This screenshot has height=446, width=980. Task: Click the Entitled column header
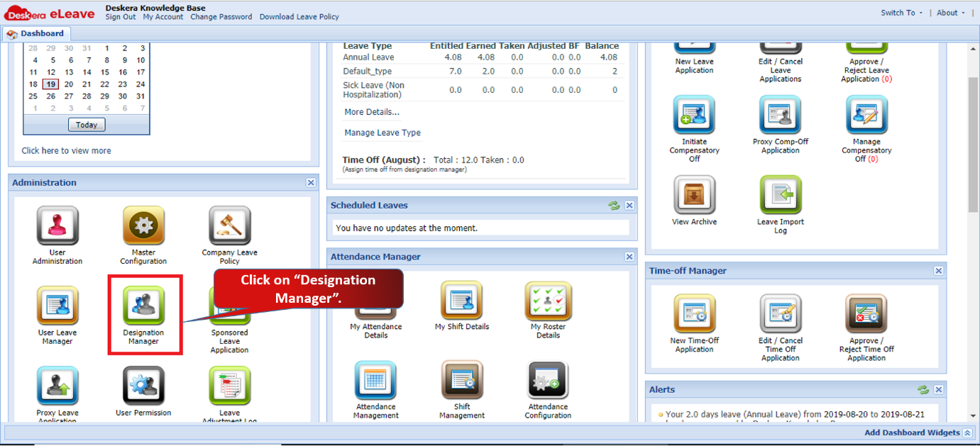(446, 45)
